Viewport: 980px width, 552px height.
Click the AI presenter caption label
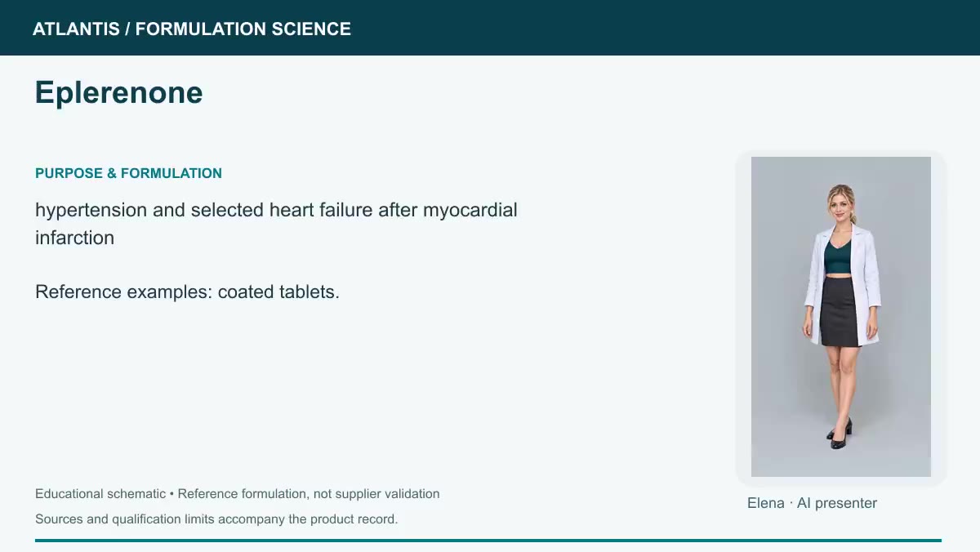click(x=837, y=503)
